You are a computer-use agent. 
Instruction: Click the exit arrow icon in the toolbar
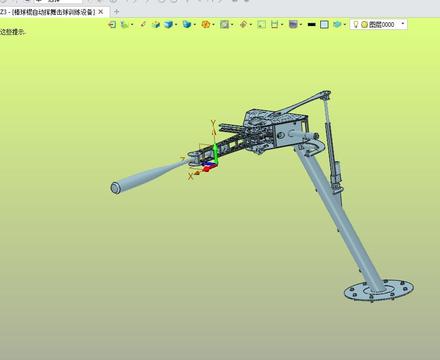coord(112,24)
